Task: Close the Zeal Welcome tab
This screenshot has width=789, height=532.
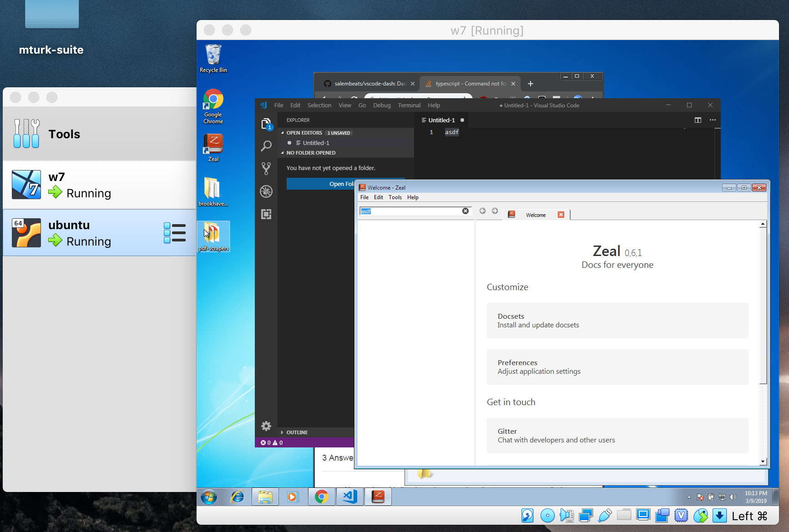Action: coord(561,215)
